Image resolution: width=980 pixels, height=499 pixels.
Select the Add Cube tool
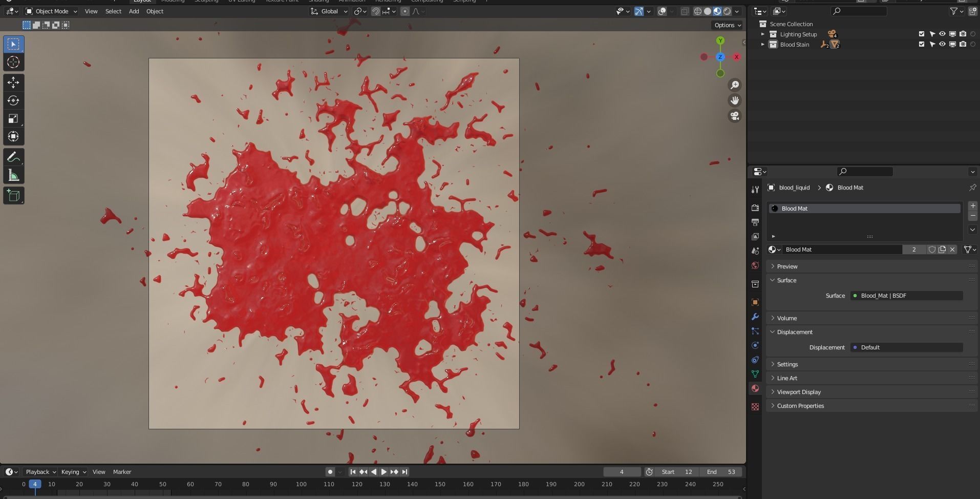(13, 196)
